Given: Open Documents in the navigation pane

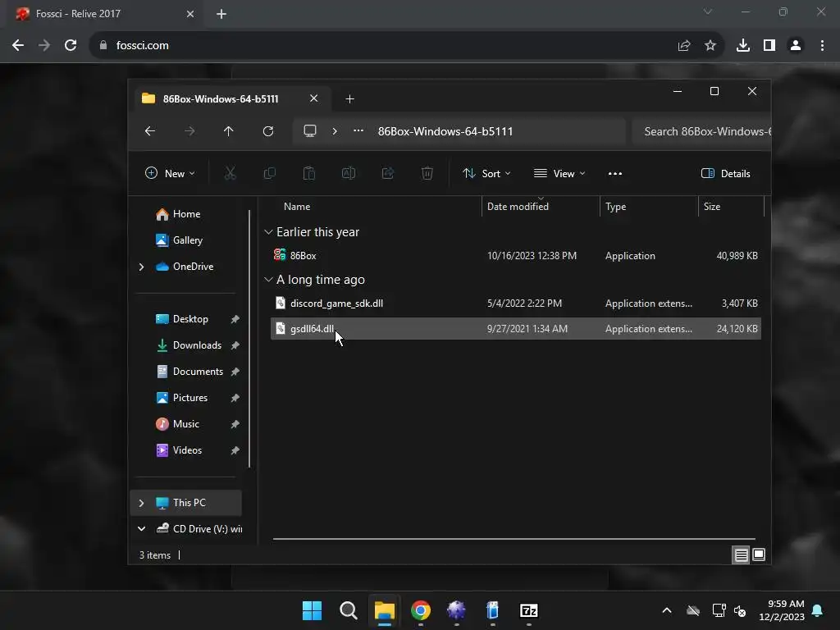Looking at the screenshot, I should (x=197, y=372).
